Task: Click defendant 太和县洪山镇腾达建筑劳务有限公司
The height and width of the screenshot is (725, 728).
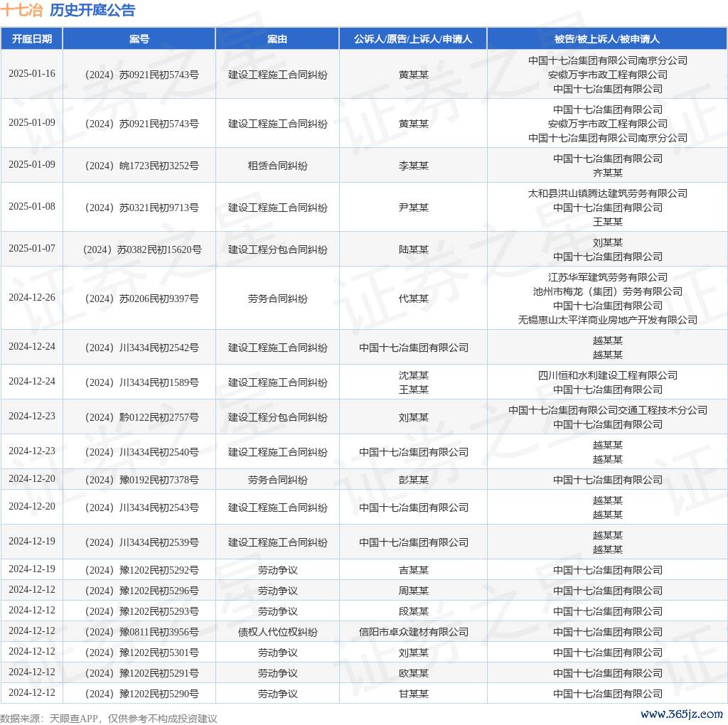Action: tap(607, 193)
